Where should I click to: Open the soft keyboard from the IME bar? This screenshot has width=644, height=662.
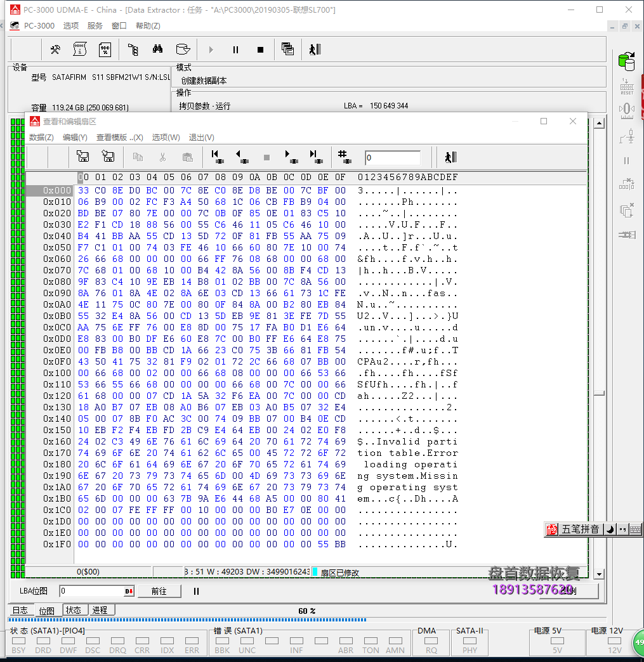point(635,529)
